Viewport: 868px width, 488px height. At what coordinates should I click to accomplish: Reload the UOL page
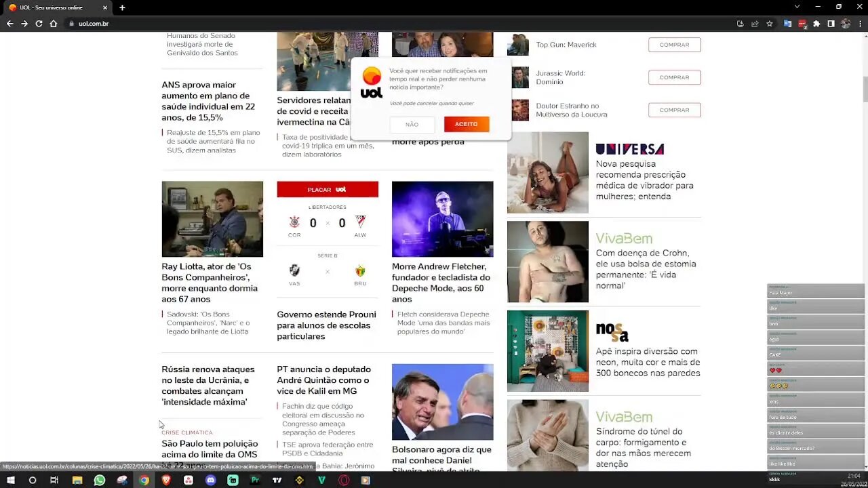coord(39,24)
